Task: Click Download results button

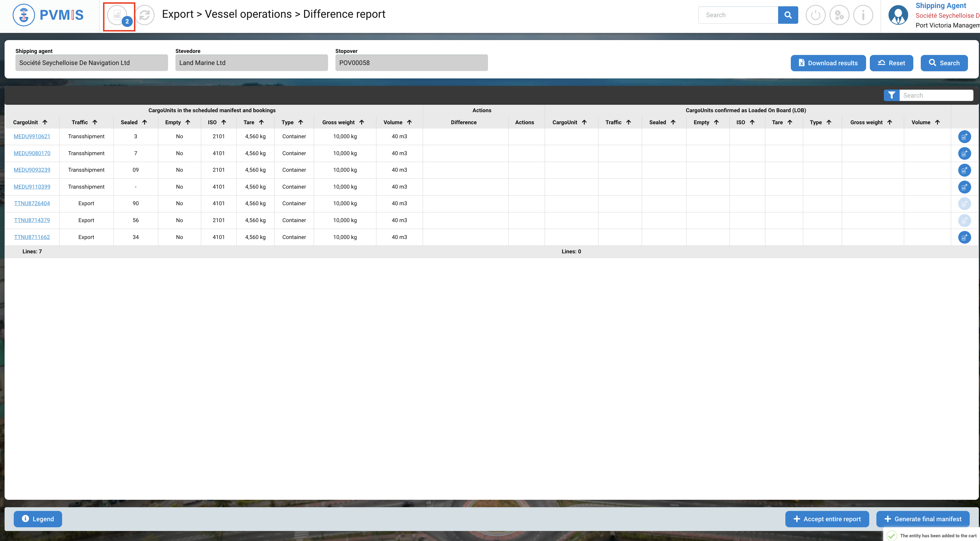Action: 828,63
